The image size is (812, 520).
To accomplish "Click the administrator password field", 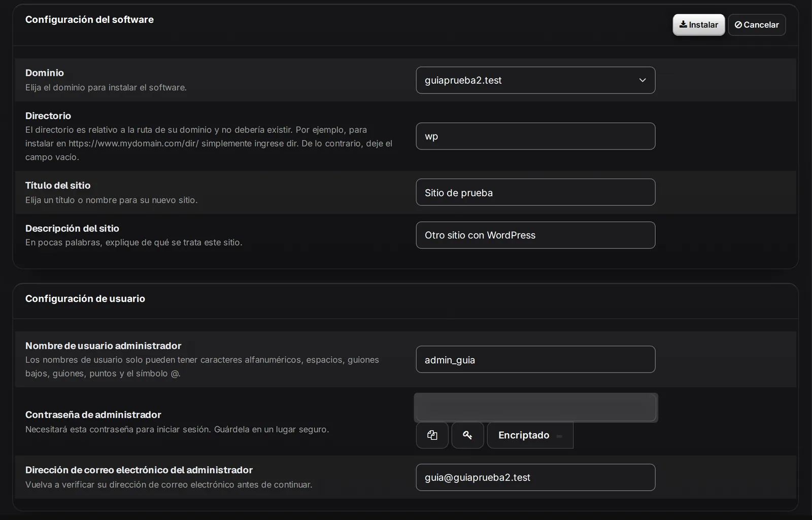I will (535, 407).
